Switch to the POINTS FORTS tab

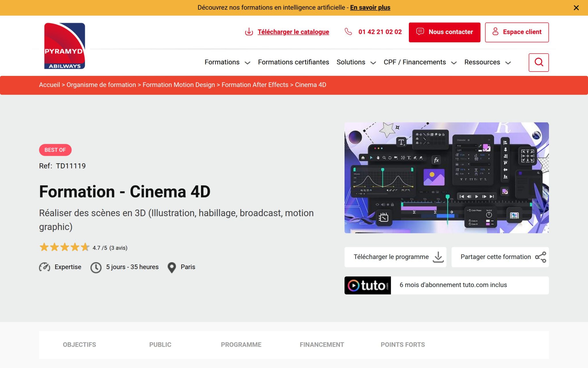(403, 345)
